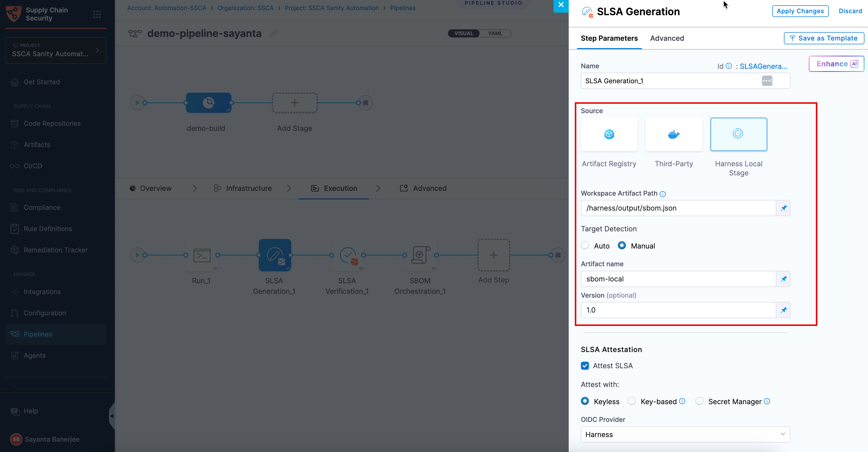Switch pipeline view to YAML
The image size is (868, 452).
(x=495, y=33)
